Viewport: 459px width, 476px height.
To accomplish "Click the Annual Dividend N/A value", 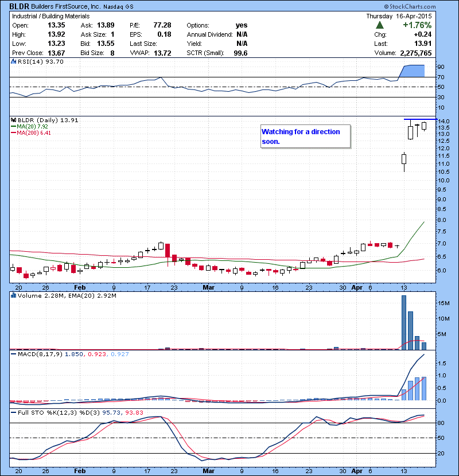I will [242, 34].
